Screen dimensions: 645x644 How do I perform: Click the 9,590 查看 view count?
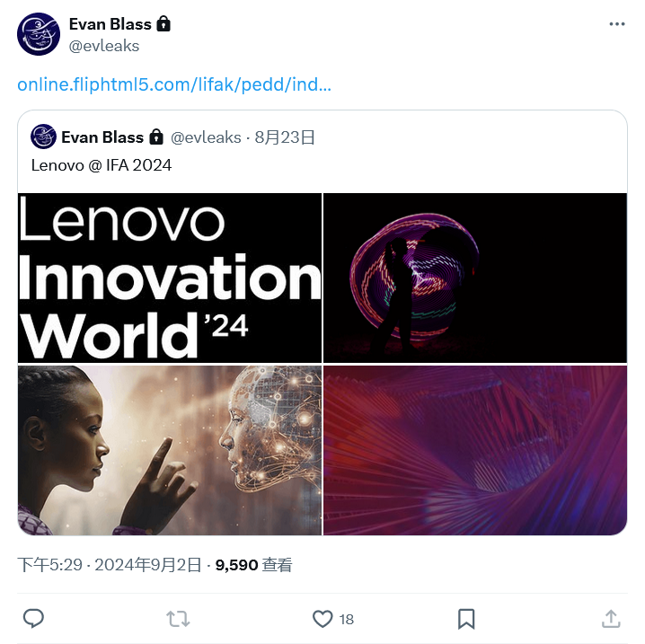point(253,565)
